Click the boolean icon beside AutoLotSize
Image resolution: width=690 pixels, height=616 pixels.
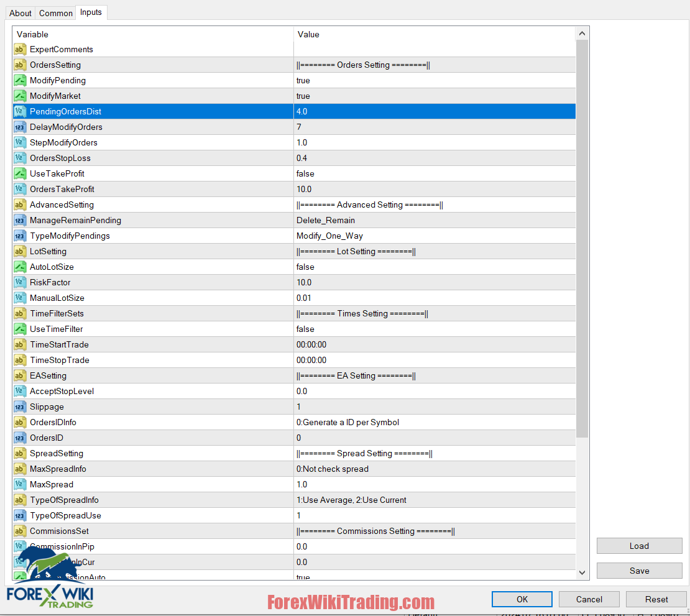(20, 267)
